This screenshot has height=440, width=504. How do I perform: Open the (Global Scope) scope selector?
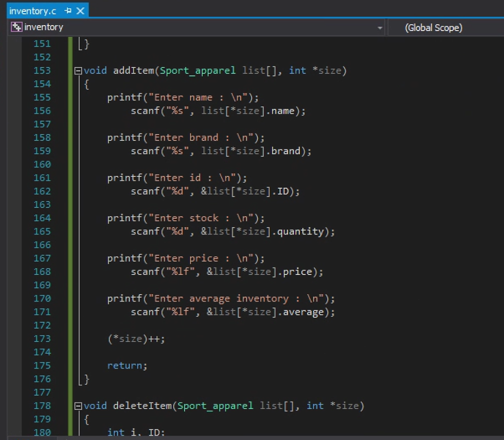pyautogui.click(x=433, y=28)
